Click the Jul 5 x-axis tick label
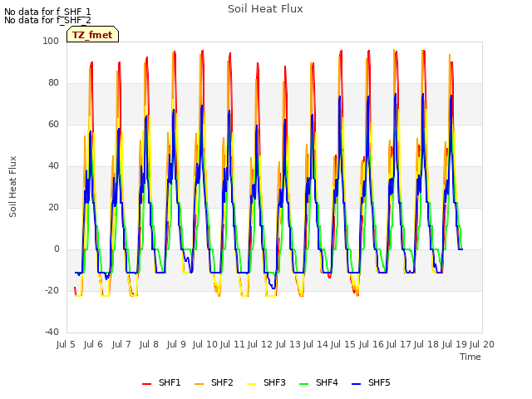This screenshot has height=399, width=532. (66, 344)
